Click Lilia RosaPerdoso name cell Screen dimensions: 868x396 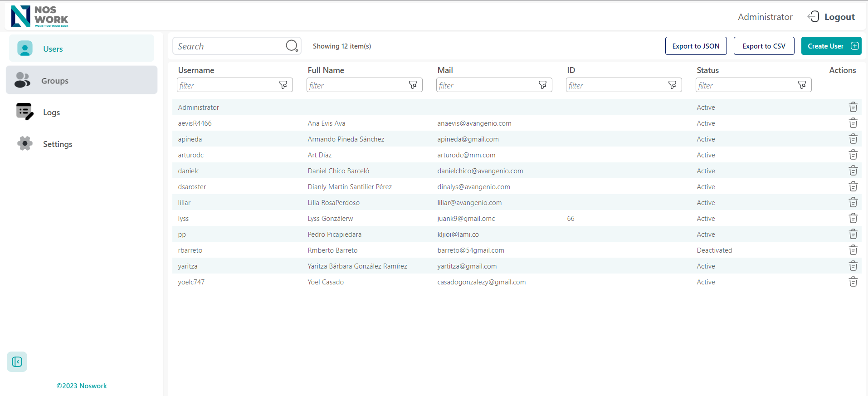coord(333,203)
